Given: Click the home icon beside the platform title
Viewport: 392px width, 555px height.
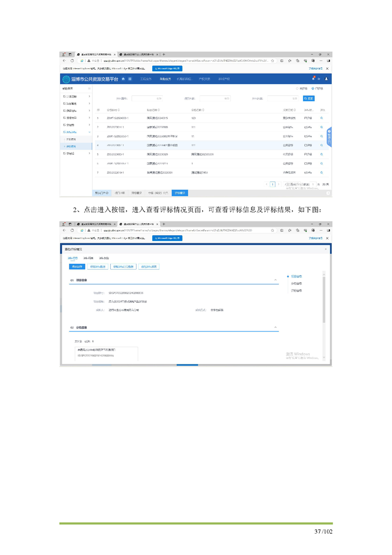Looking at the screenshot, I should pyautogui.click(x=123, y=79).
